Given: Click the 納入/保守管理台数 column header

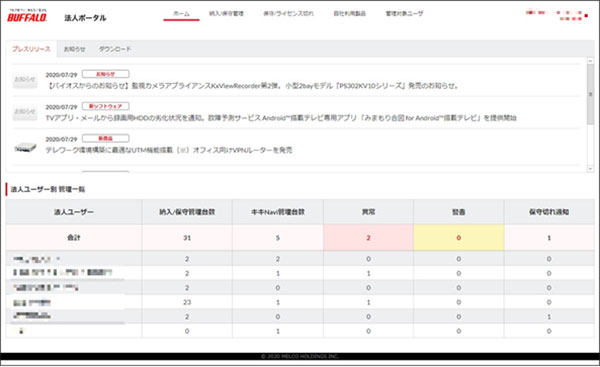Looking at the screenshot, I should (187, 212).
